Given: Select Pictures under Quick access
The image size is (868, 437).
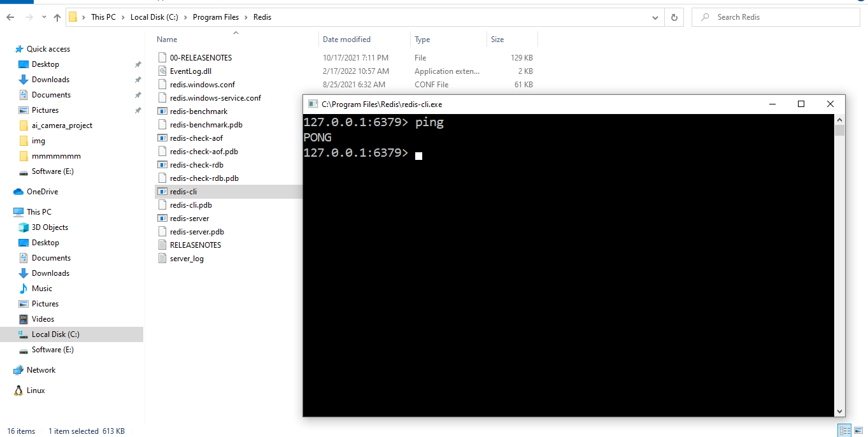Looking at the screenshot, I should (x=45, y=110).
